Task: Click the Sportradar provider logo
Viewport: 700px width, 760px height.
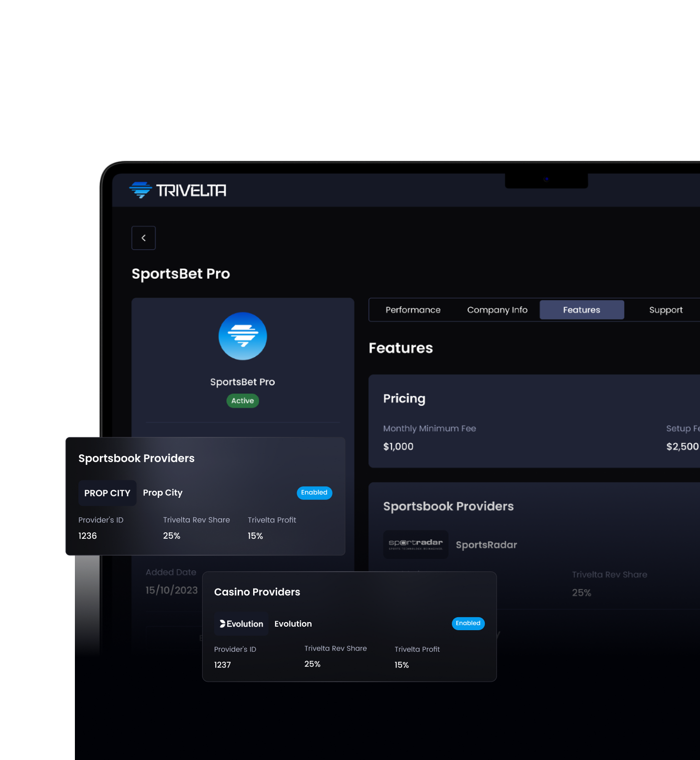Action: tap(416, 544)
